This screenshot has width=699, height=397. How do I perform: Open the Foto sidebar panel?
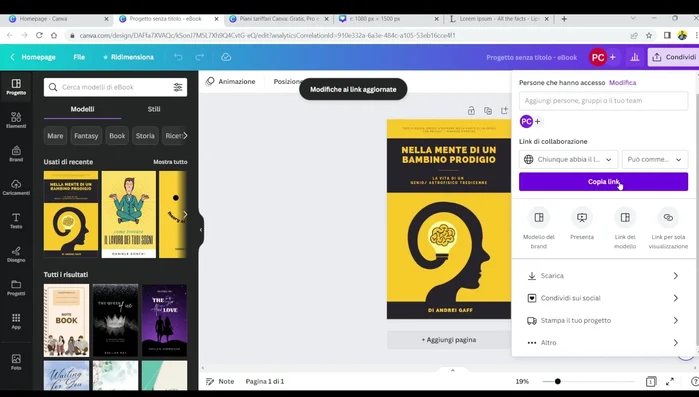(x=16, y=362)
